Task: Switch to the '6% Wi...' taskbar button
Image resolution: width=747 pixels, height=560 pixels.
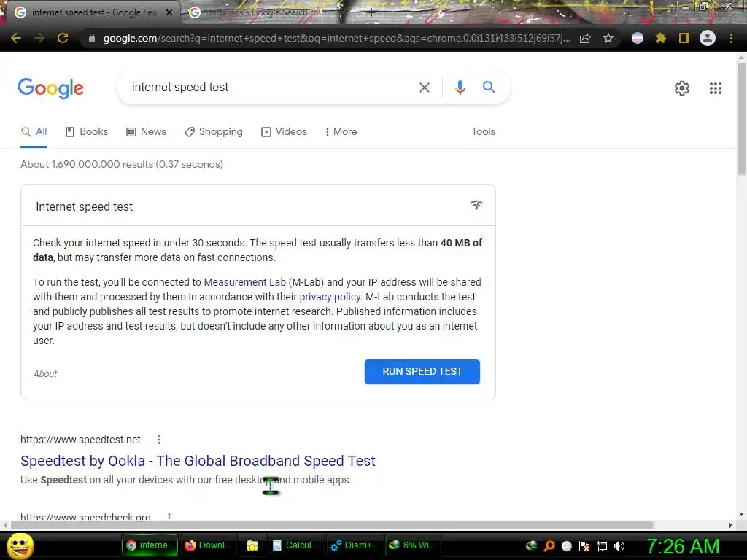Action: 414,545
